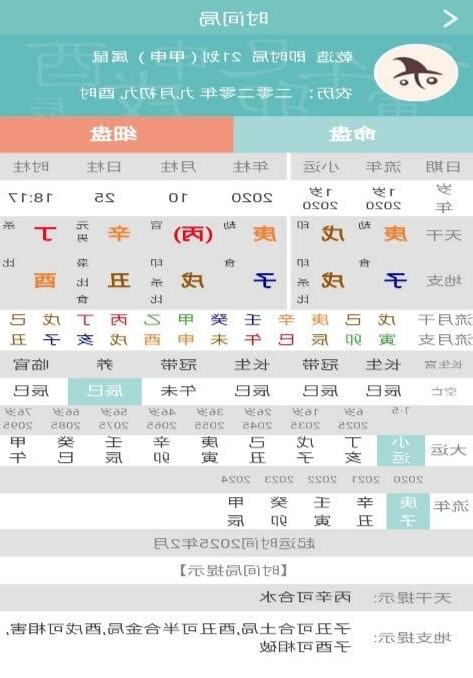
Task: Choose the 乙酉 month in 流月 rows
Action: 152,330
